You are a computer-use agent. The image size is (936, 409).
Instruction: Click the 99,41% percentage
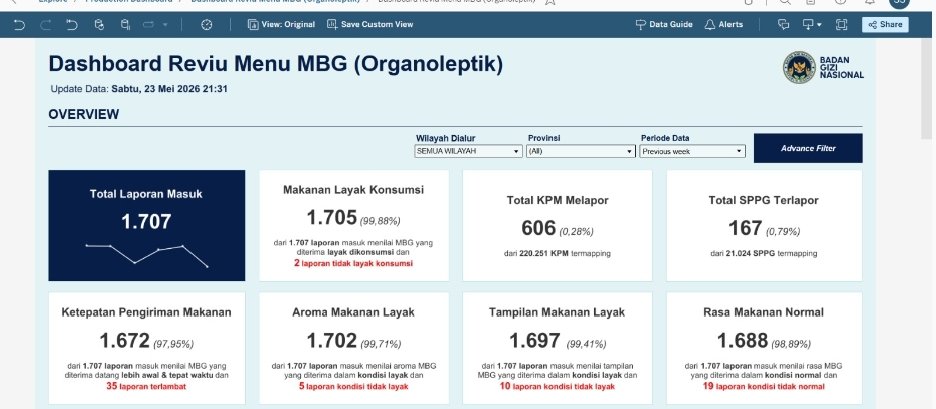586,345
